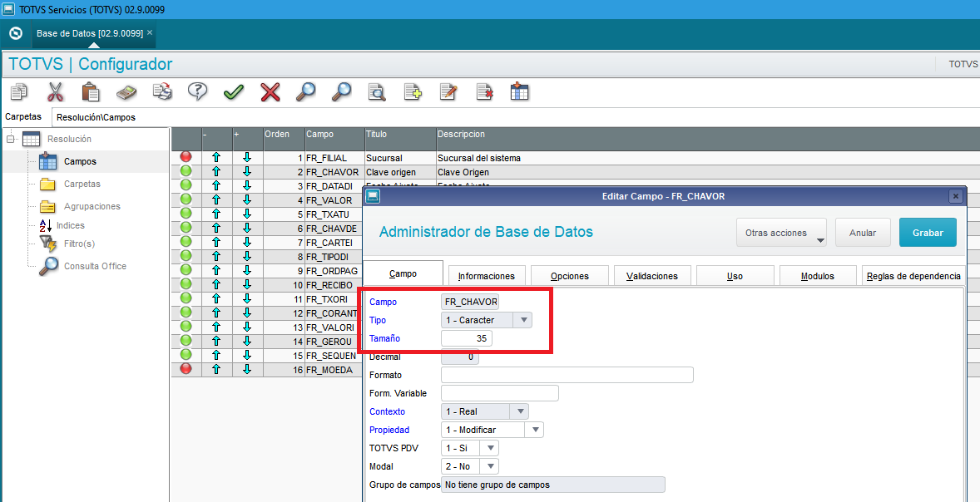Click the Form. Variable input field
Screen dimensions: 980x502
pos(500,393)
